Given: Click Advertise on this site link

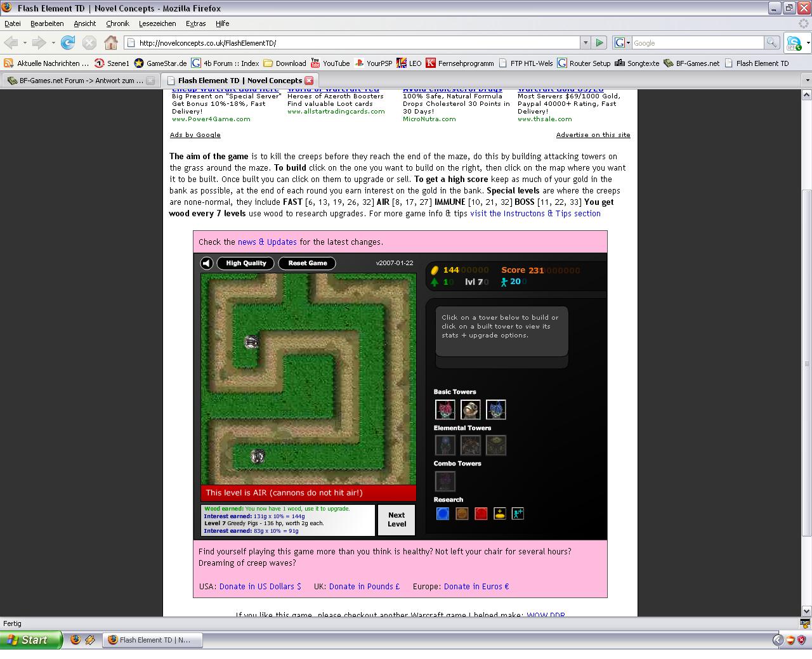Looking at the screenshot, I should (x=593, y=134).
